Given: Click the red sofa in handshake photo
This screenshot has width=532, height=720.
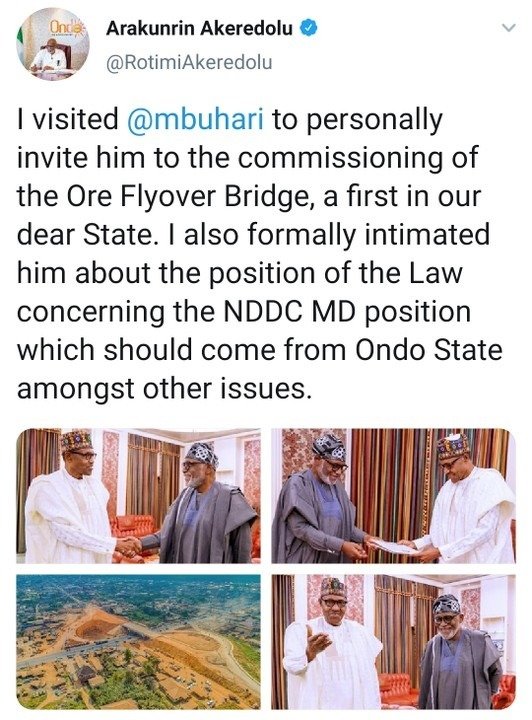Looking at the screenshot, I should [134, 527].
